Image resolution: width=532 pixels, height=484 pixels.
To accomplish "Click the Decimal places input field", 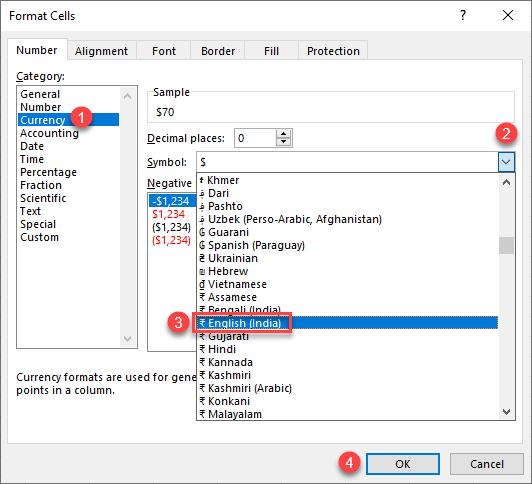I will click(x=255, y=138).
